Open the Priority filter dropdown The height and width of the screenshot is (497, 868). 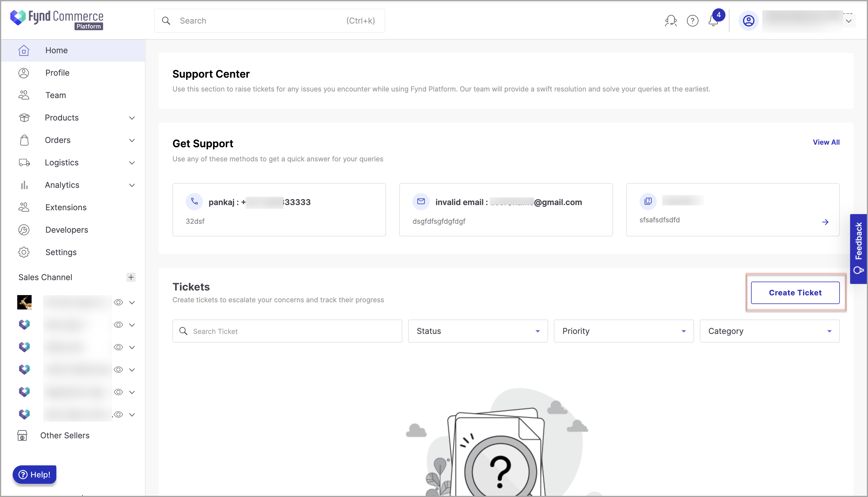point(623,331)
